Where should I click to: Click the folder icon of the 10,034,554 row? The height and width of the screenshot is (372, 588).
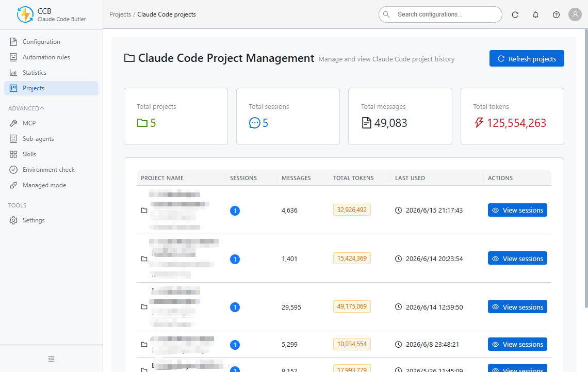144,344
